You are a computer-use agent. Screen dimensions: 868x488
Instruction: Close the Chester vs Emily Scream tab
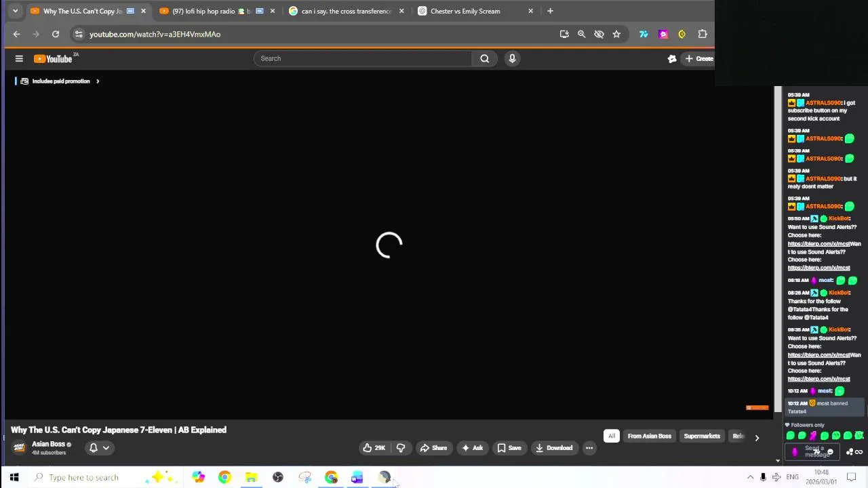click(x=530, y=11)
